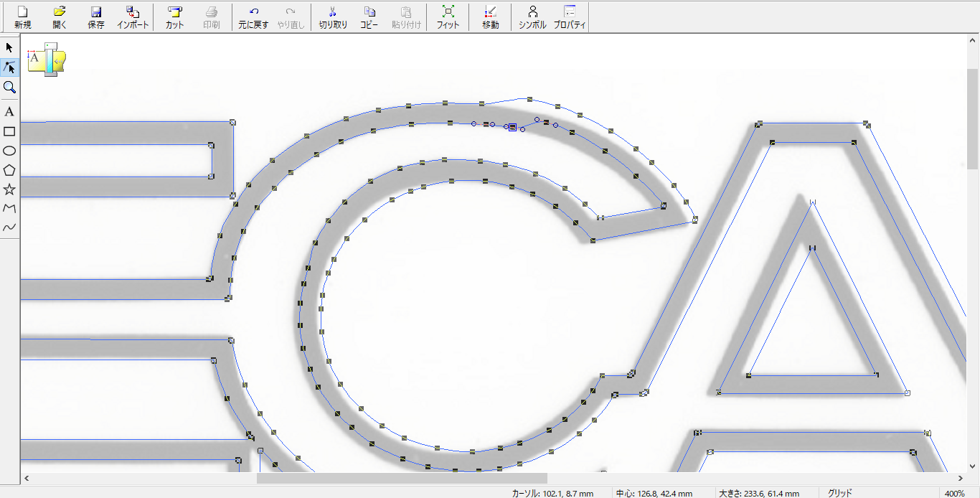Copy selection with コピー button
The width and height of the screenshot is (980, 498).
point(369,17)
